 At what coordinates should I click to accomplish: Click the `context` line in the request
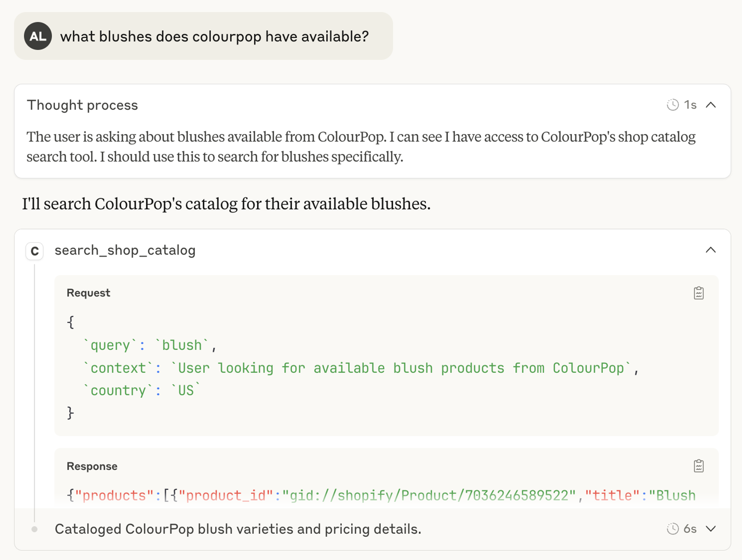click(361, 368)
